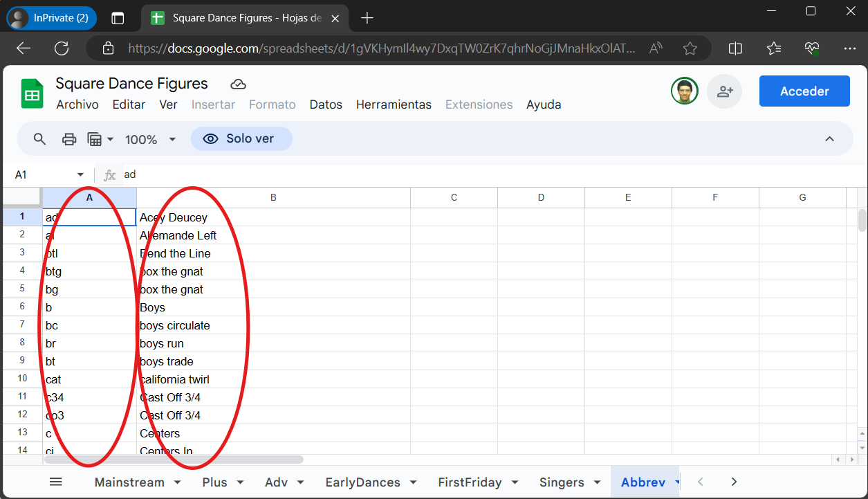Click the Google Sheets home icon

pyautogui.click(x=32, y=93)
